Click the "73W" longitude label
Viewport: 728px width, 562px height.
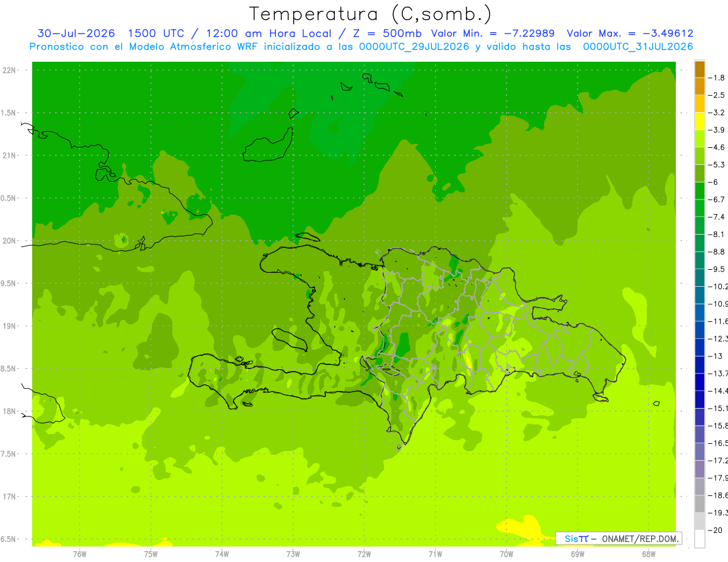tap(293, 554)
